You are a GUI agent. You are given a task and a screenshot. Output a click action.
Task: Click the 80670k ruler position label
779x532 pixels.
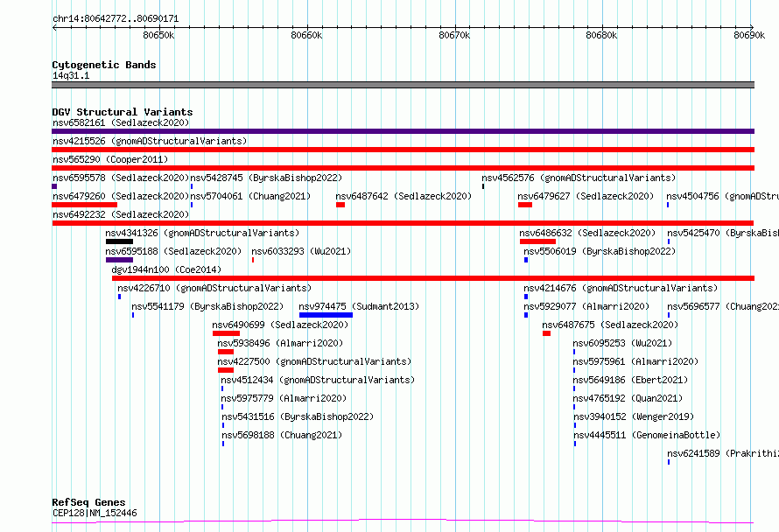[x=454, y=35]
